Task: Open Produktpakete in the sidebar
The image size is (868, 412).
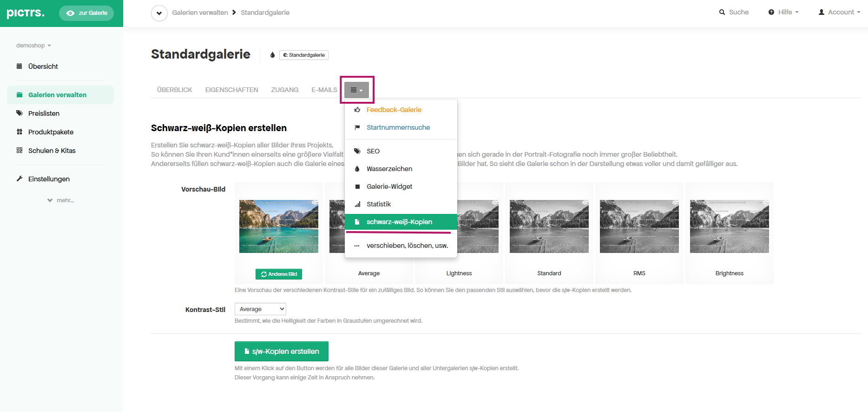Action: click(x=51, y=132)
